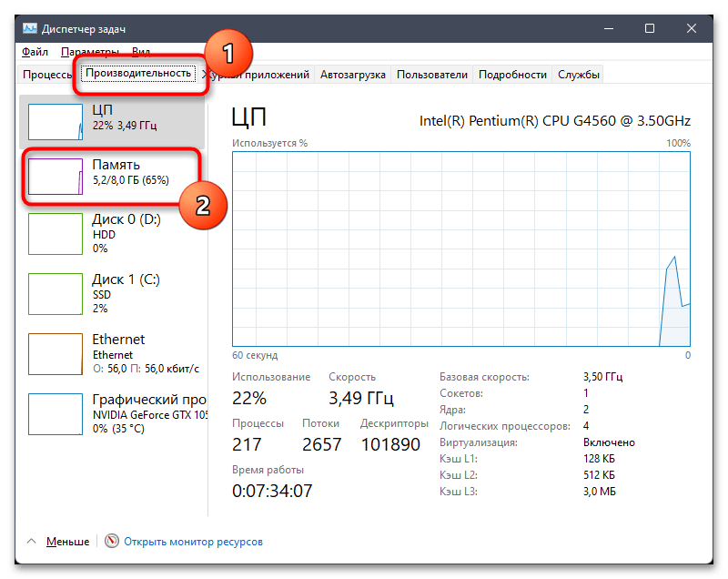This screenshot has height=579, width=728.
Task: Click the Диск 1 (C:) label
Action: click(126, 279)
